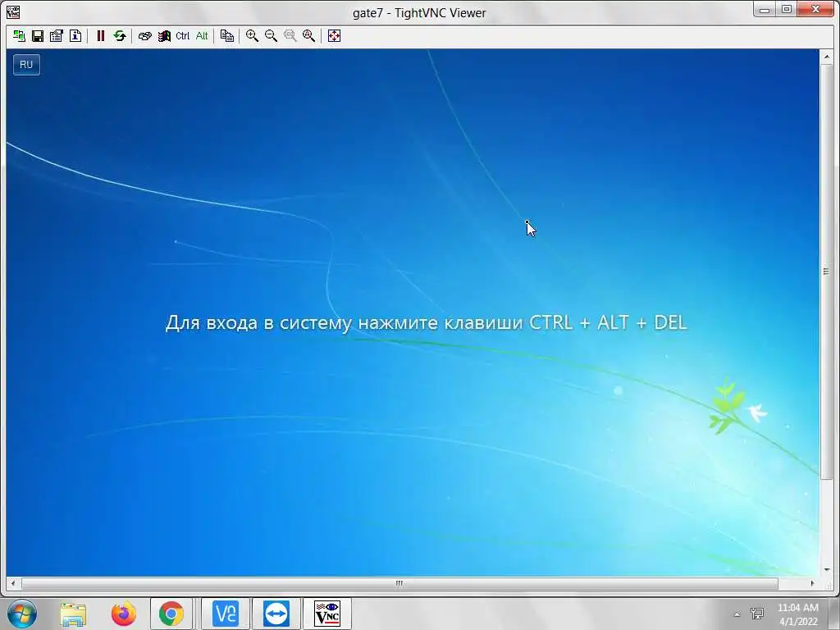This screenshot has width=840, height=630.
Task: Click the network tray icon
Action: [757, 614]
